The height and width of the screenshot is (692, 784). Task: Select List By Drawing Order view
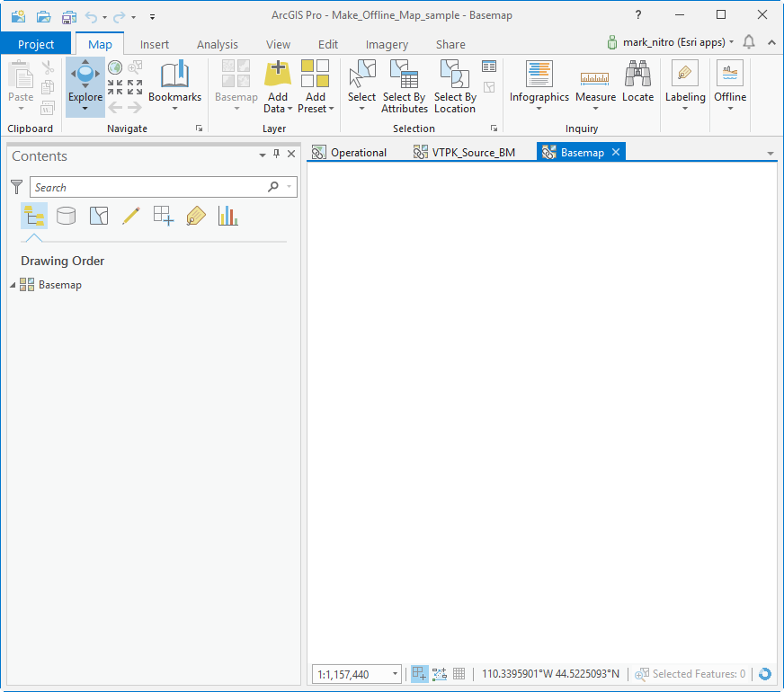[x=34, y=216]
